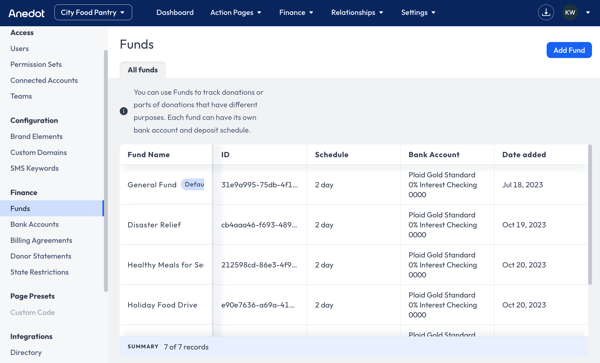Open the Action Pages menu
Screen dimensions: 600x363
tap(235, 13)
